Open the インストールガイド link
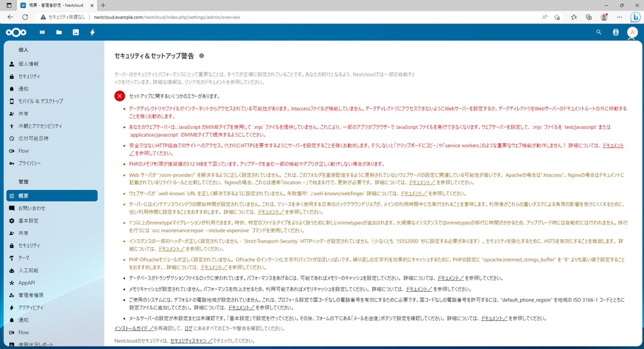Image resolution: width=644 pixels, height=349 pixels. coord(133,329)
